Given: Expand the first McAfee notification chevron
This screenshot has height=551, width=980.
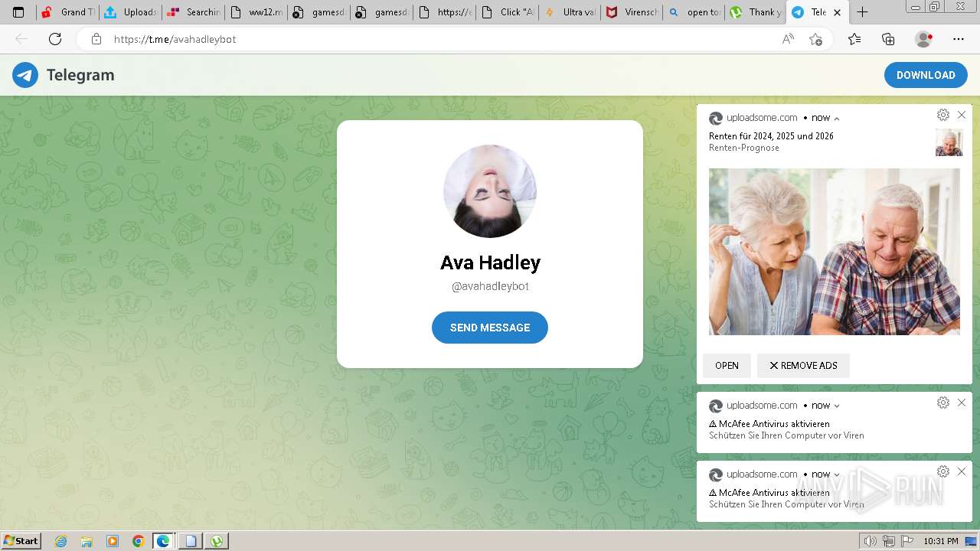Looking at the screenshot, I should (837, 406).
